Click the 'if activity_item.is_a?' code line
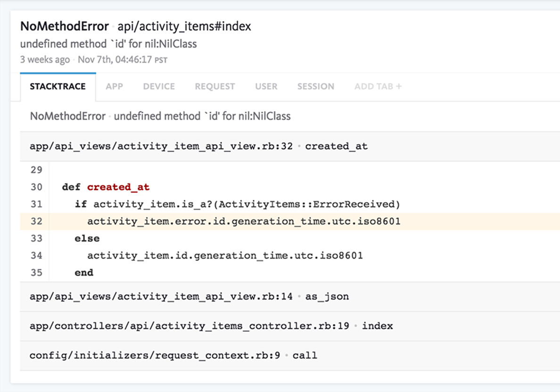Screen dimensions: 560x392 pyautogui.click(x=238, y=204)
